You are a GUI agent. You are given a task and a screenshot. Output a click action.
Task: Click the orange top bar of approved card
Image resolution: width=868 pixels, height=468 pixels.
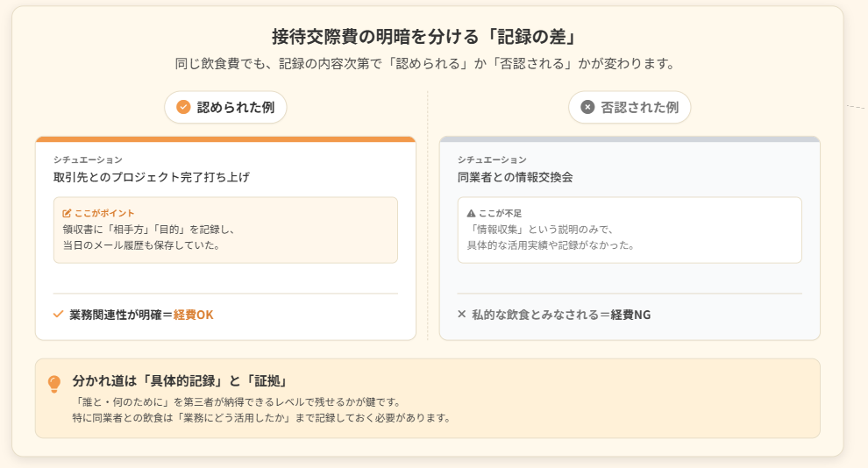(225, 138)
